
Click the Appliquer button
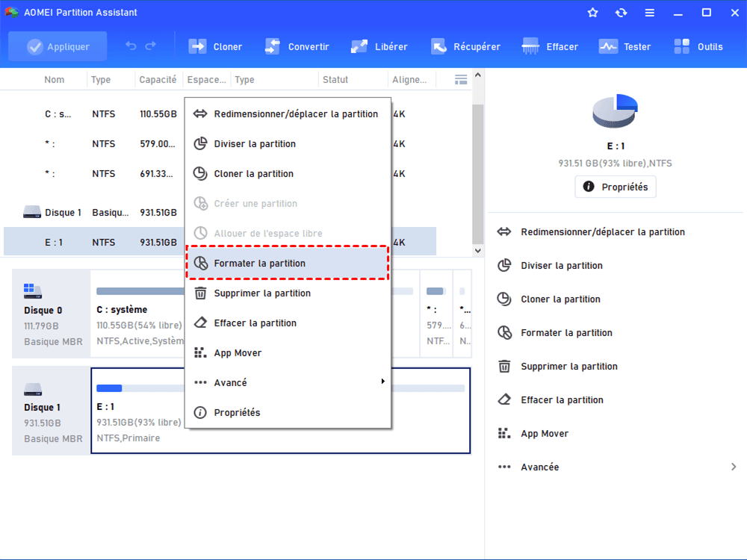[x=58, y=46]
